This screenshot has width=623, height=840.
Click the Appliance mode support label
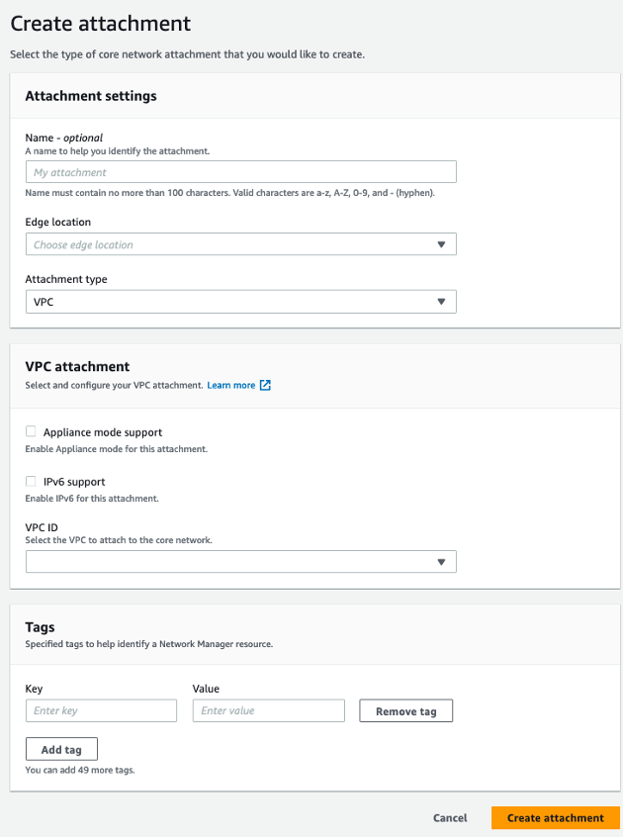click(103, 432)
